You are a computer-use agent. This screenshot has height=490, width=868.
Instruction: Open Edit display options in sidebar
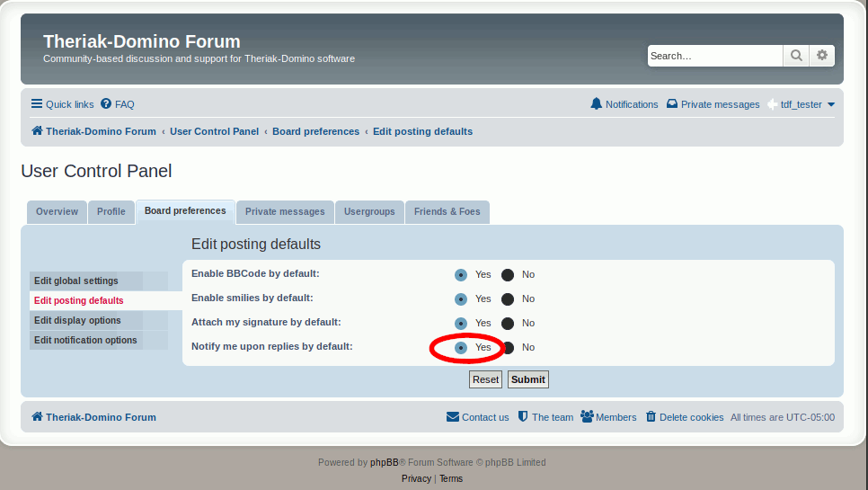tap(77, 321)
